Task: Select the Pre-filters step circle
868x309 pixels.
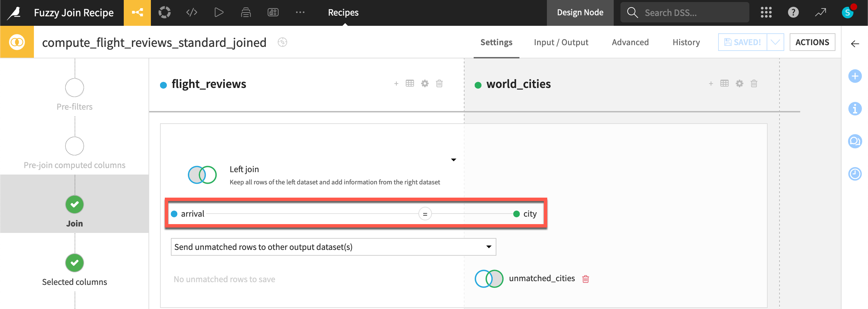Action: click(74, 87)
